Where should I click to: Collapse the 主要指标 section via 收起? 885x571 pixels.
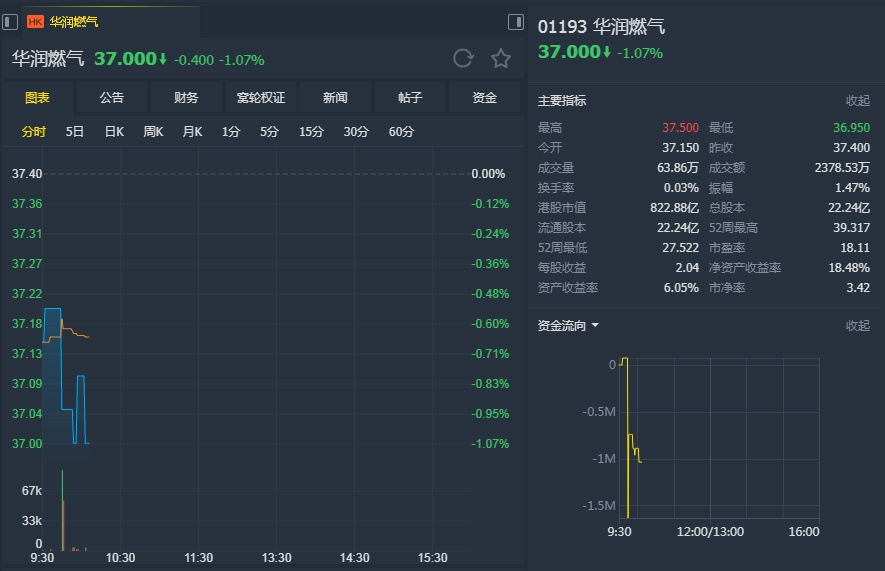point(857,100)
